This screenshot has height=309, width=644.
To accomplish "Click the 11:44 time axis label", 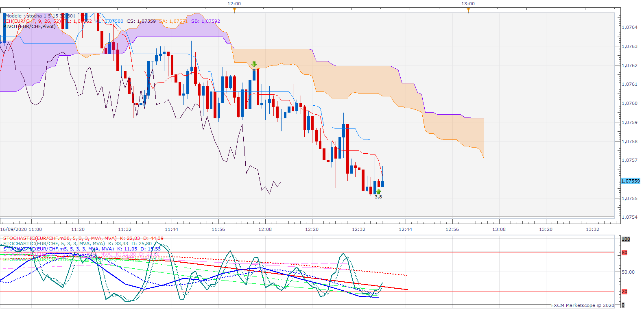I will pyautogui.click(x=172, y=229).
